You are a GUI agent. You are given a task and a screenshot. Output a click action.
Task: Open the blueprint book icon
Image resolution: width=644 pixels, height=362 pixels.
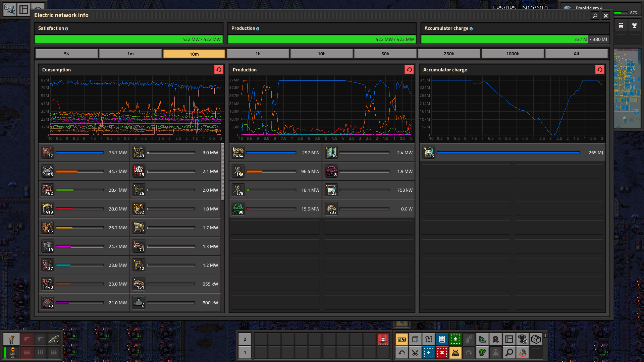pos(442,339)
